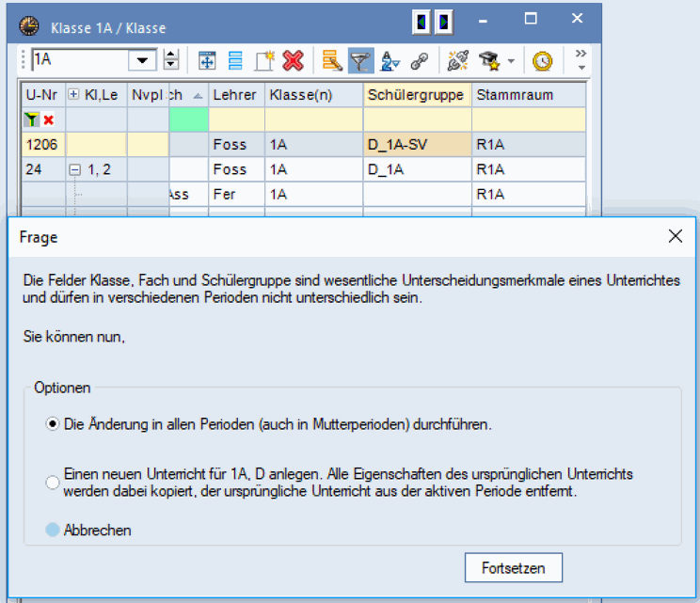Select create new lesson for 1A, D option
700x603 pixels.
(x=53, y=482)
